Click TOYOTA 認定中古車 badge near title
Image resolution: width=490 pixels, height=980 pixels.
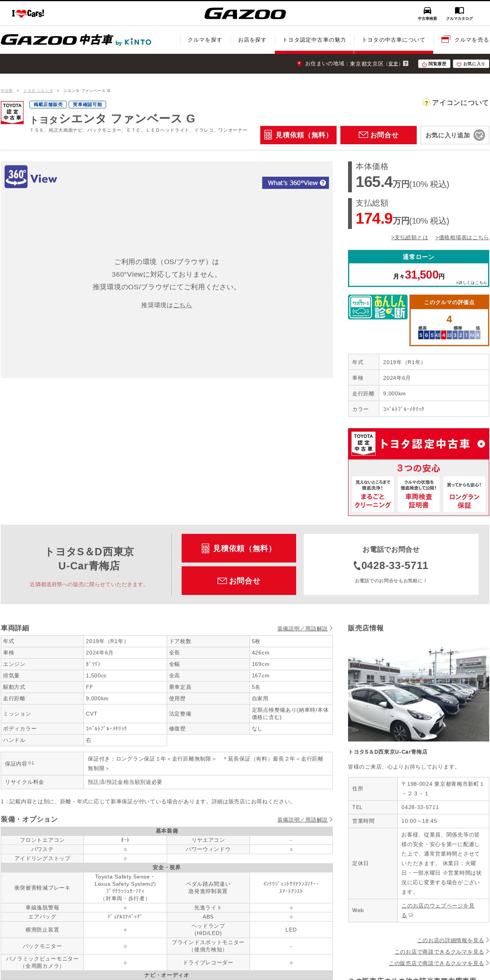click(x=12, y=112)
